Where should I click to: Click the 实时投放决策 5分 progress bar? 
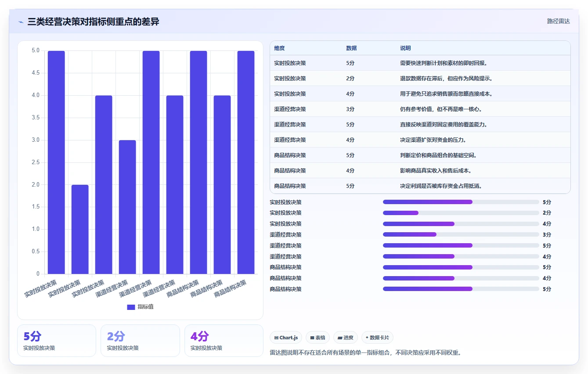click(x=461, y=202)
